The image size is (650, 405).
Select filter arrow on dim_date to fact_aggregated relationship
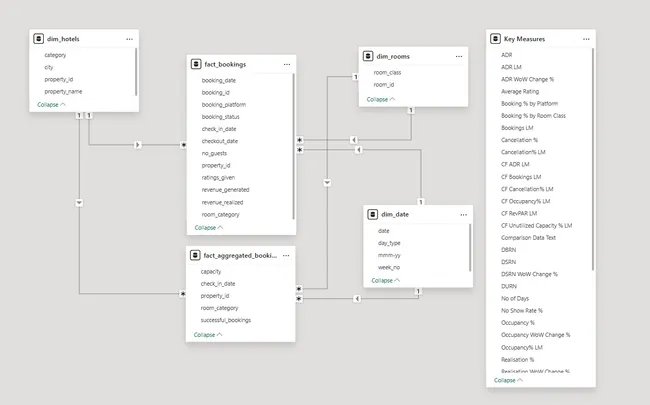(x=357, y=298)
